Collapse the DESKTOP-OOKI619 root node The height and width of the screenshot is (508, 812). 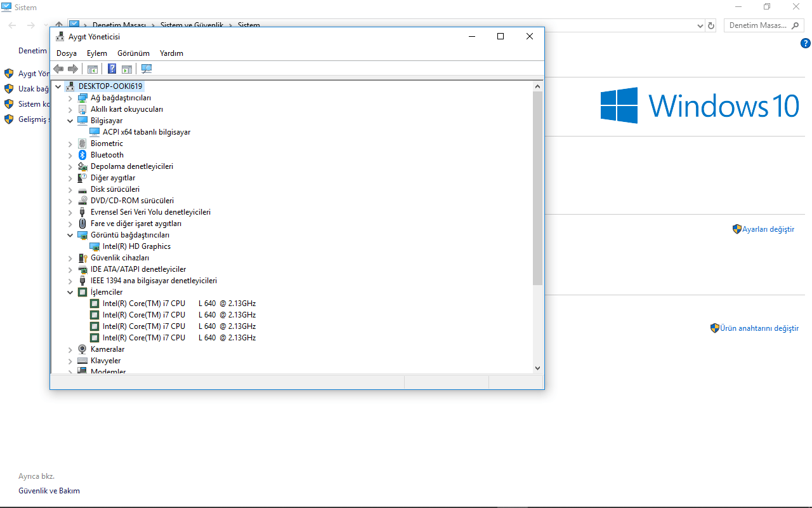58,86
